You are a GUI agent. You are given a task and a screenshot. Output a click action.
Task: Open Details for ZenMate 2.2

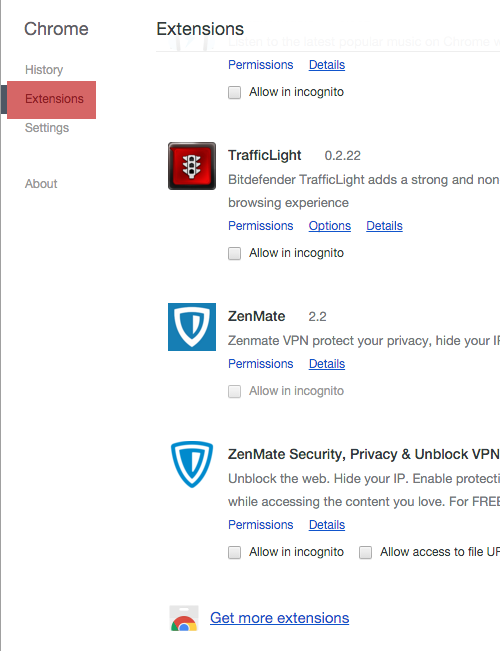pos(327,364)
